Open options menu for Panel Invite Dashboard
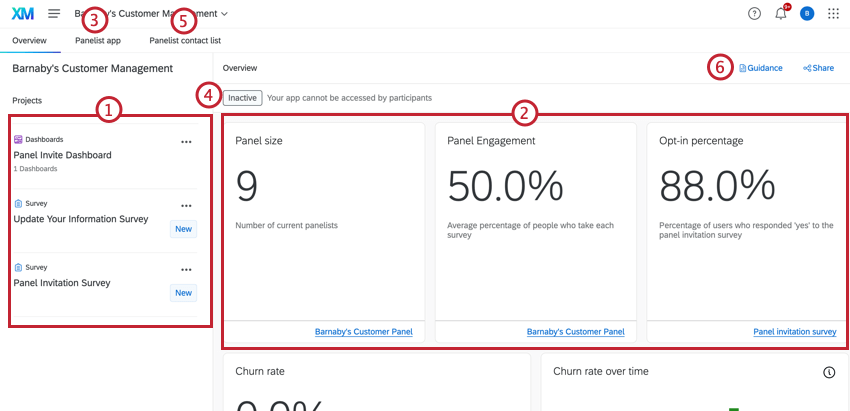This screenshot has width=850, height=411. coord(186,142)
